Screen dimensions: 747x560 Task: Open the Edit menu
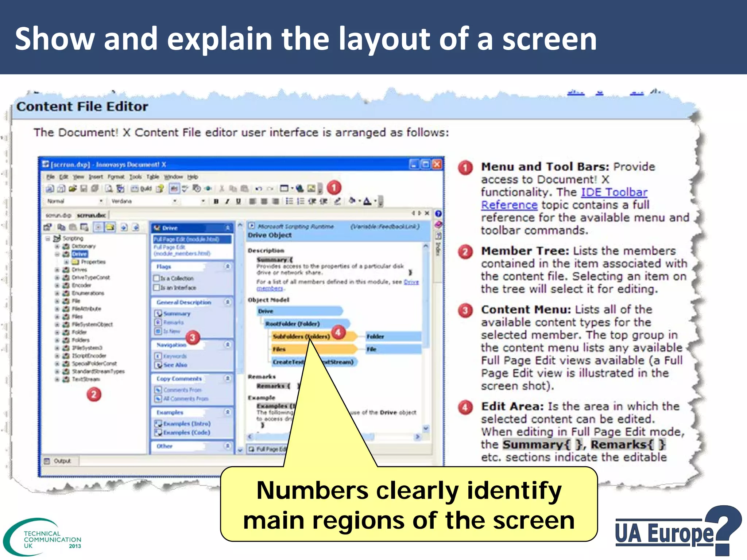[64, 177]
